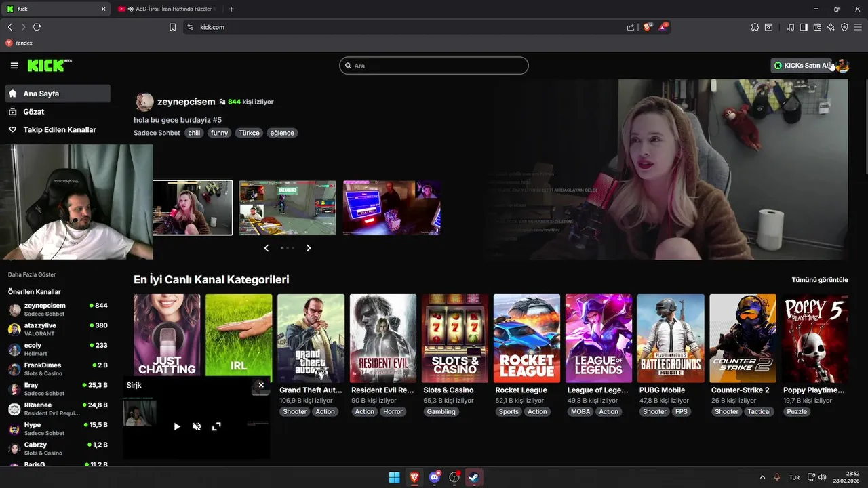Unmute the Sirjk mini player

pyautogui.click(x=197, y=426)
